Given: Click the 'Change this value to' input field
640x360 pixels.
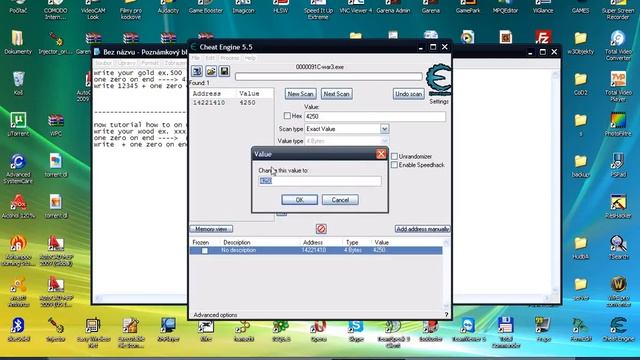Looking at the screenshot, I should coord(320,181).
